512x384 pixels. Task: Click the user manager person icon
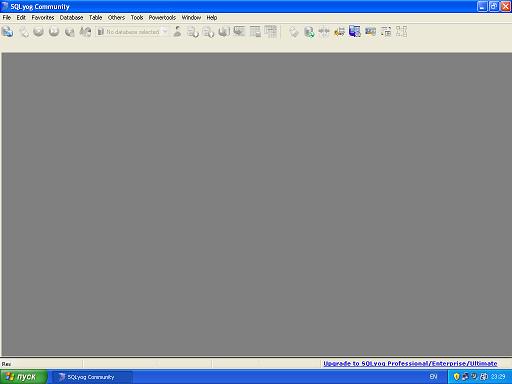[177, 32]
